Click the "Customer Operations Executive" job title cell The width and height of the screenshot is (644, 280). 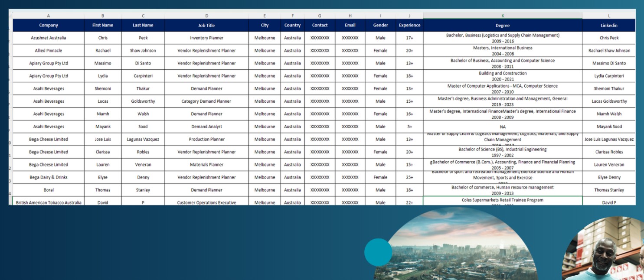coord(206,201)
